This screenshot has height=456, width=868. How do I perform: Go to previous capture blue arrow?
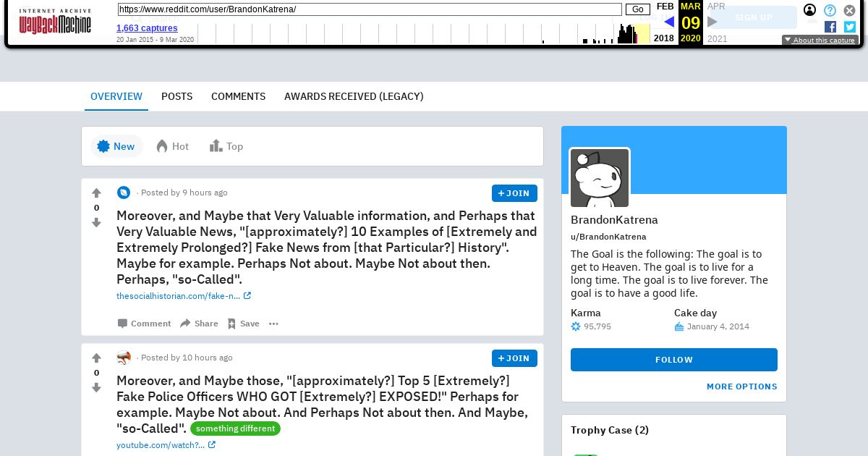pos(668,22)
